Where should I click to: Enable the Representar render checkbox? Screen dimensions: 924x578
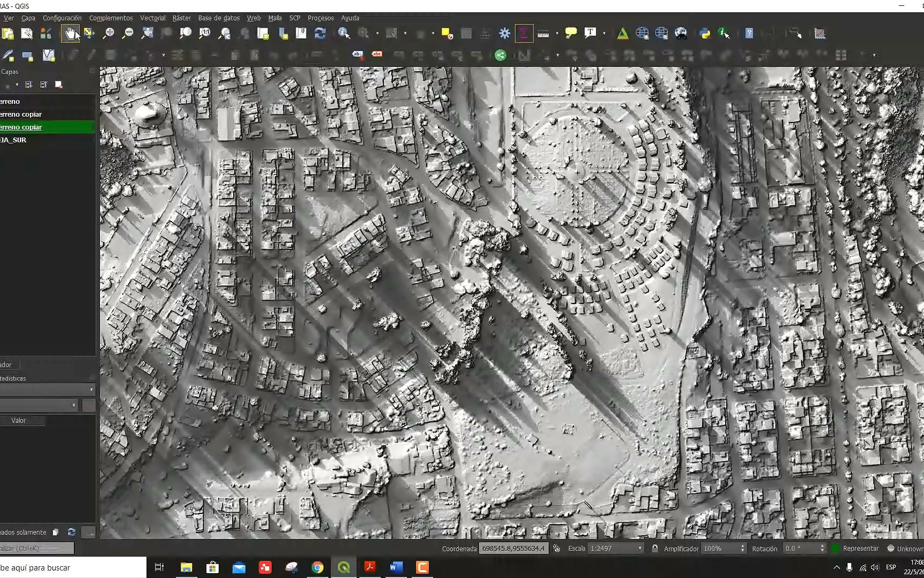point(835,548)
